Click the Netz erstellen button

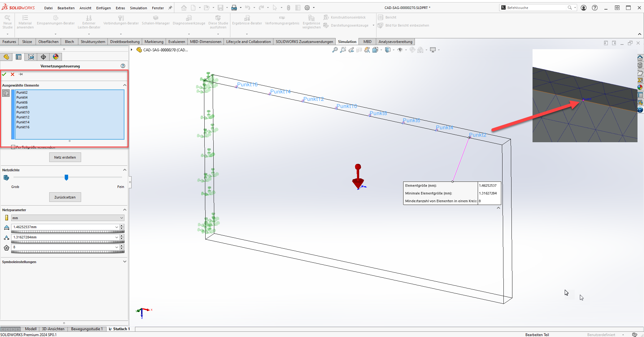tap(65, 157)
